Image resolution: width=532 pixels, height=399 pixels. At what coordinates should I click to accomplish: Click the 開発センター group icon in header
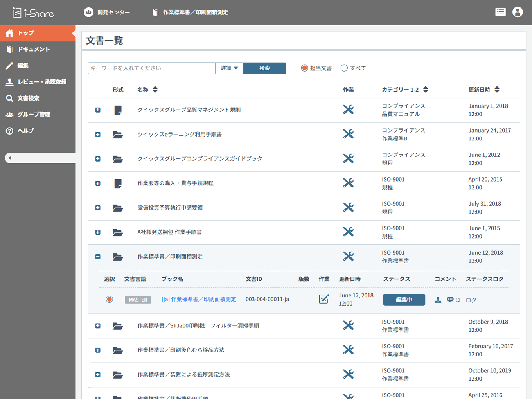pyautogui.click(x=89, y=12)
